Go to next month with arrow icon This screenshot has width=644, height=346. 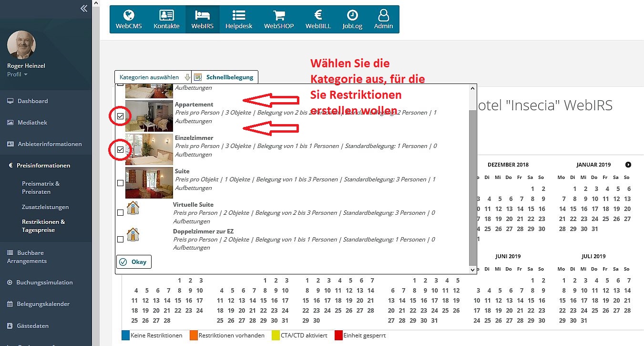point(628,165)
